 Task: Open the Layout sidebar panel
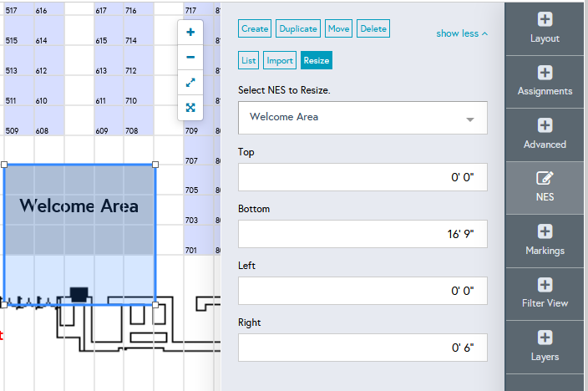(x=545, y=28)
